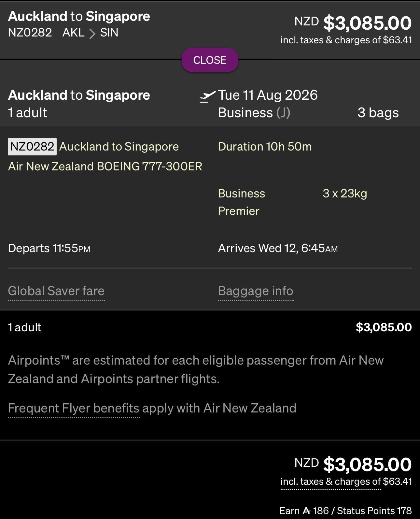Click the 3 bags allowance label
The width and height of the screenshot is (420, 519).
(378, 113)
